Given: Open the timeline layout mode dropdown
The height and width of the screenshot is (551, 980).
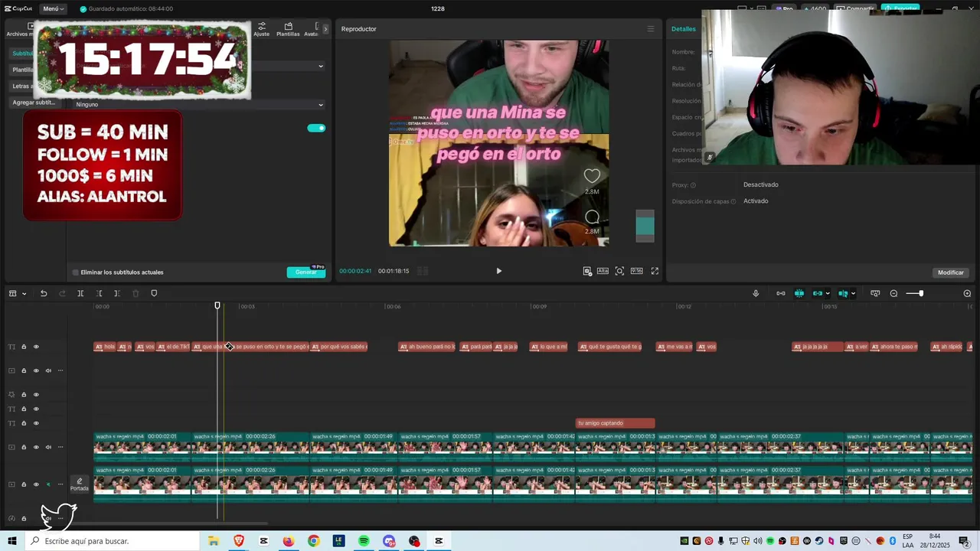Looking at the screenshot, I should pyautogui.click(x=16, y=293).
